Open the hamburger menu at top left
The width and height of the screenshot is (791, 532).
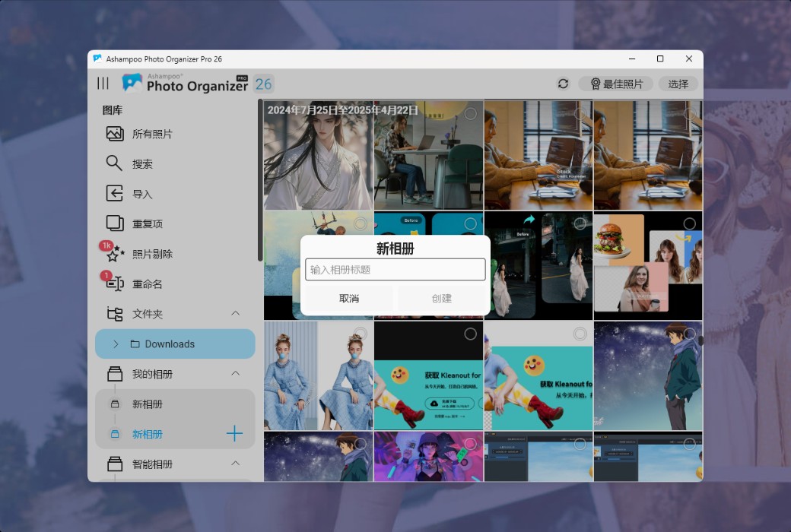point(103,84)
